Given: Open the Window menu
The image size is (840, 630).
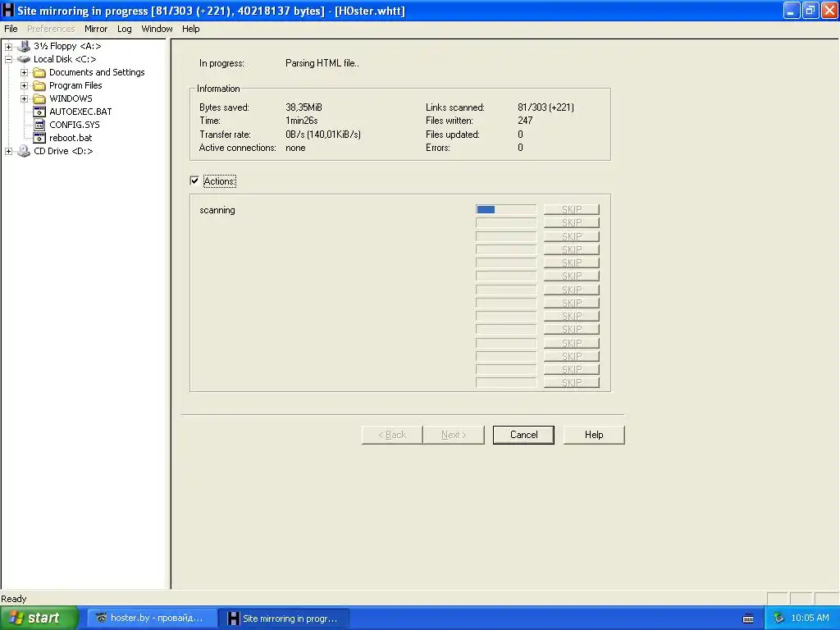Looking at the screenshot, I should click(x=157, y=29).
